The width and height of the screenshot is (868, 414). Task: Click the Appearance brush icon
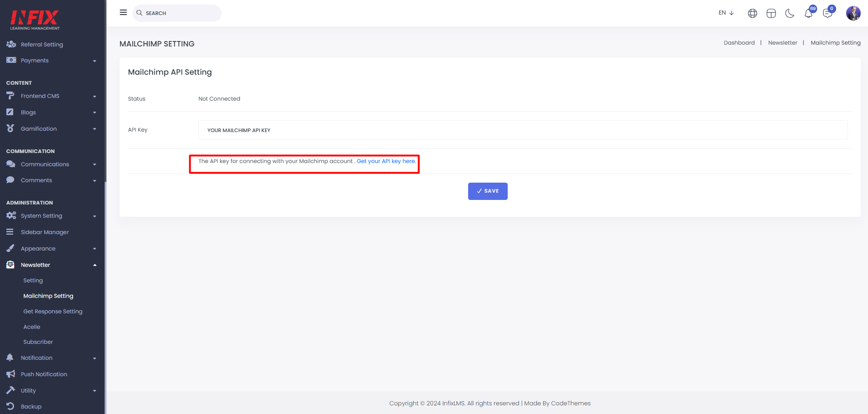10,248
